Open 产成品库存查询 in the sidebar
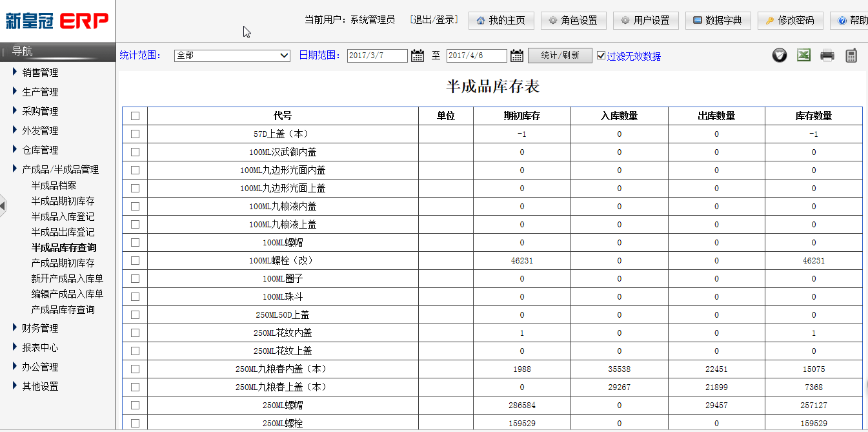Image resolution: width=868 pixels, height=432 pixels. [63, 309]
